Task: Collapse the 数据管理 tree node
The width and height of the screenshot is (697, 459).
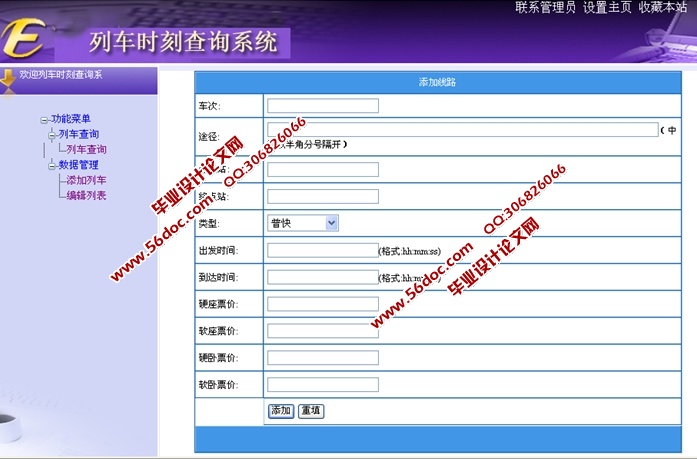Action: [52, 166]
